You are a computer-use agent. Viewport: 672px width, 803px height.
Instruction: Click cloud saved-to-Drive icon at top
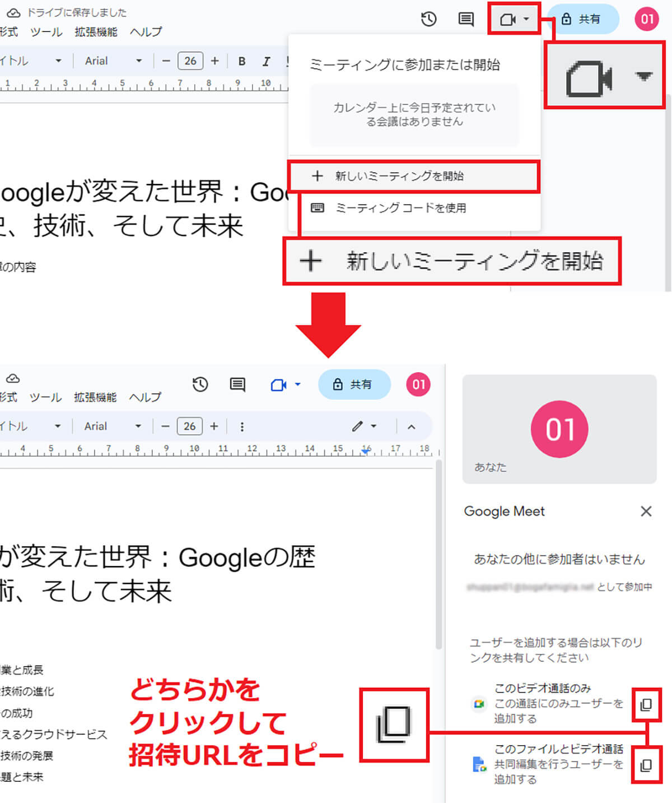(x=13, y=12)
